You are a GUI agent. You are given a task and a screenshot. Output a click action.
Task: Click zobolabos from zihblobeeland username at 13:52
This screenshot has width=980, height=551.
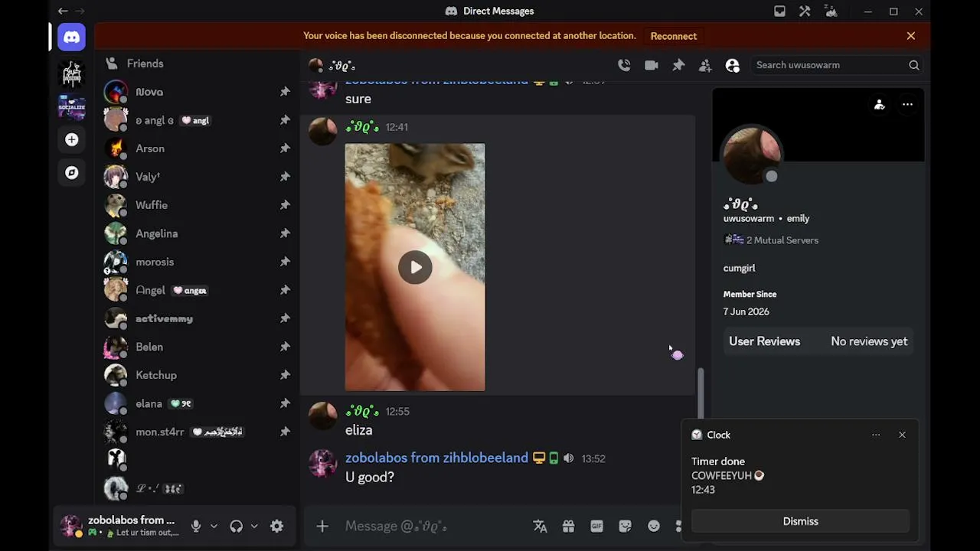click(x=436, y=458)
